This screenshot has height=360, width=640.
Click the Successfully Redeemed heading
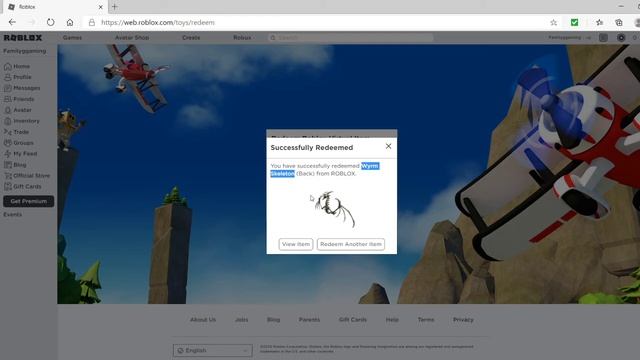click(312, 148)
